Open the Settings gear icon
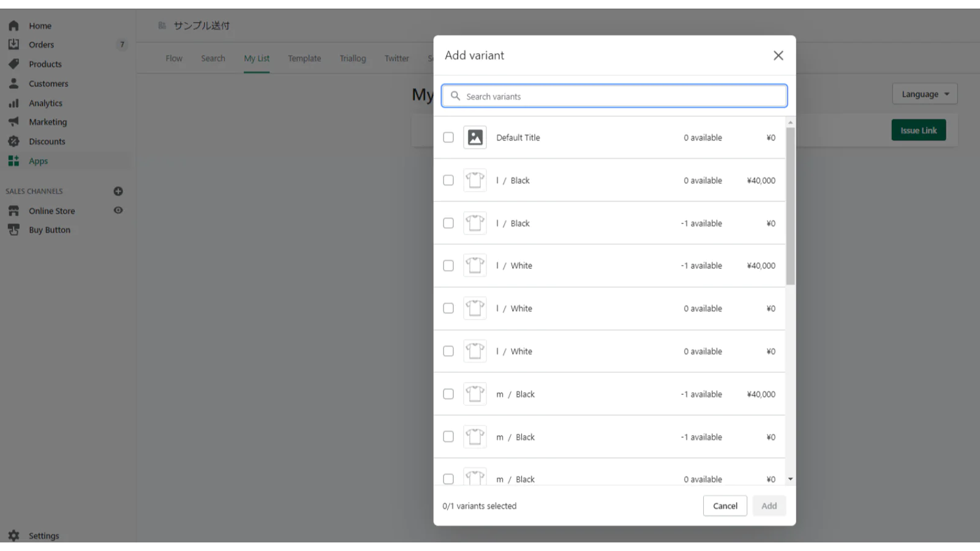Image resolution: width=980 pixels, height=551 pixels. coord(13,536)
